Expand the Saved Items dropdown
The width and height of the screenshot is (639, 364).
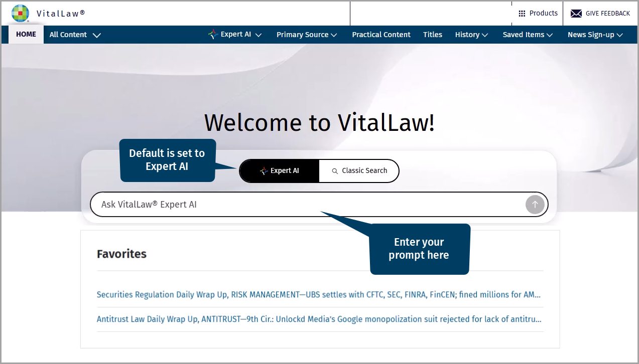tap(528, 35)
